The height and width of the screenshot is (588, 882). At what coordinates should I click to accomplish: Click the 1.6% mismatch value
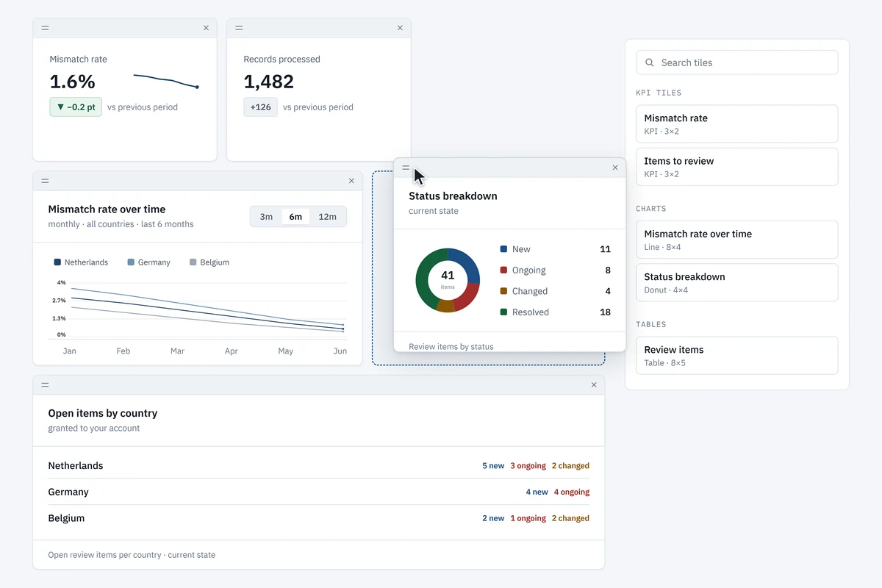pyautogui.click(x=72, y=82)
